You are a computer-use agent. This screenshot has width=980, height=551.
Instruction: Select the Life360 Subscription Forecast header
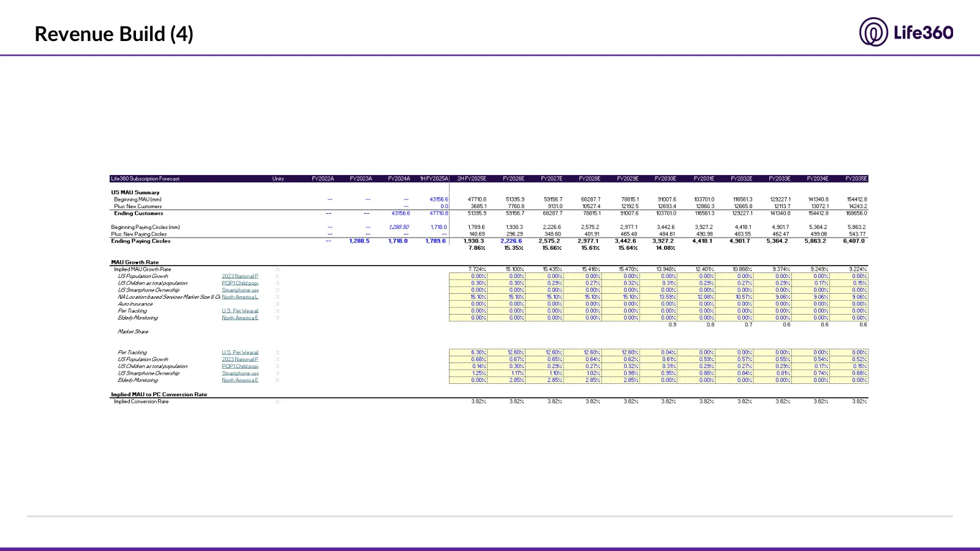click(x=145, y=179)
